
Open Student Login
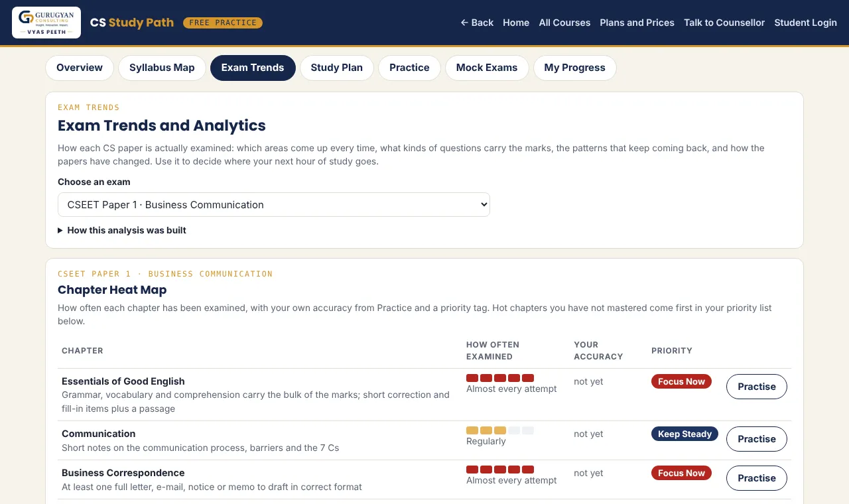[x=805, y=23]
